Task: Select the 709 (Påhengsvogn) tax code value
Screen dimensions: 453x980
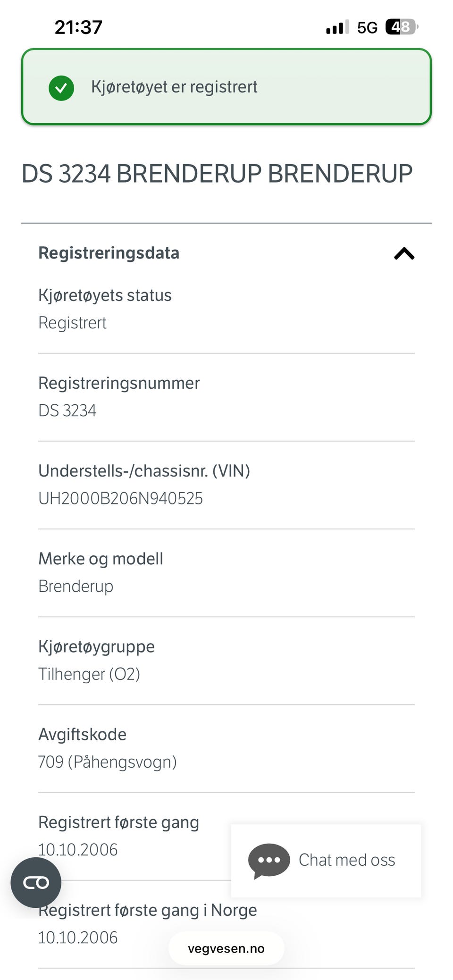Action: coord(107,762)
